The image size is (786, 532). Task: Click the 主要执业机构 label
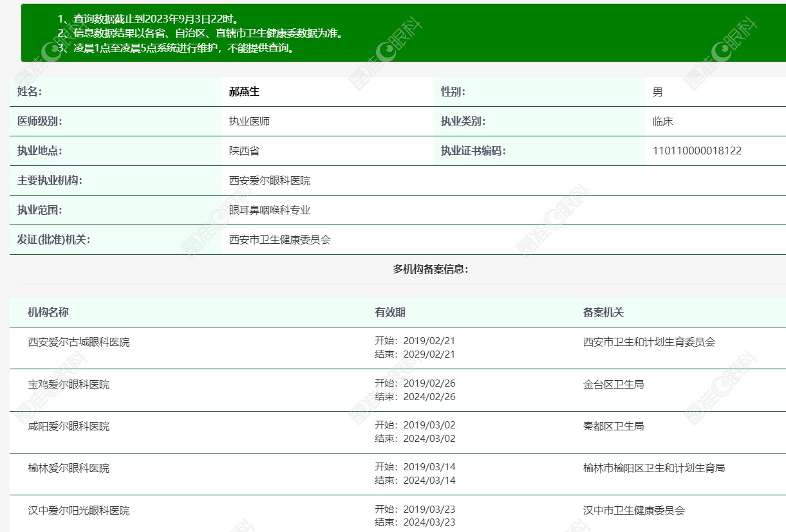50,180
